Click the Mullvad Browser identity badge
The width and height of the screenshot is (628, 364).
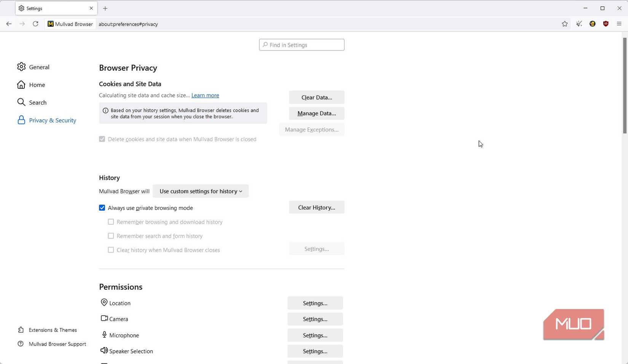[x=70, y=24]
